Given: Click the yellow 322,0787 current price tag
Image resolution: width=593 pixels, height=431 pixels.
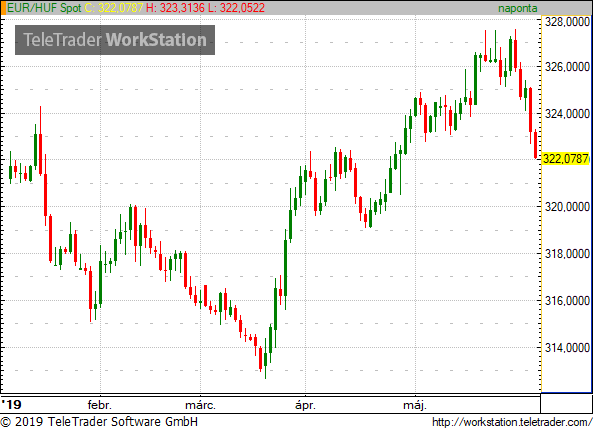Looking at the screenshot, I should tap(566, 159).
